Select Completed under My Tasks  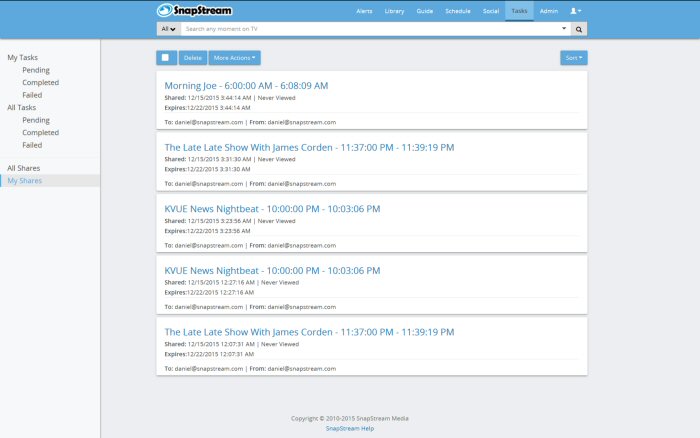[40, 83]
